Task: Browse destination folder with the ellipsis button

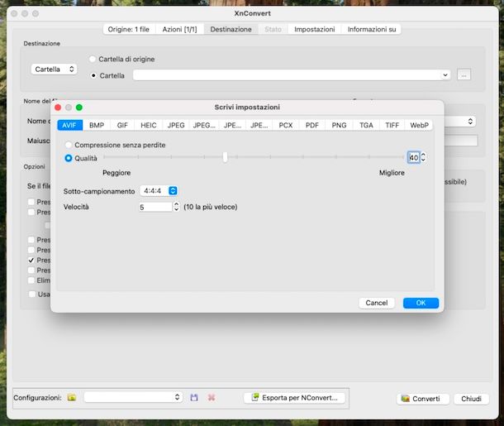Action: tap(464, 75)
